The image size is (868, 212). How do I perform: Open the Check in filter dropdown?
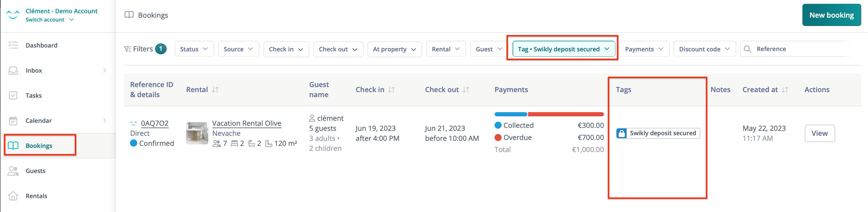(x=286, y=49)
